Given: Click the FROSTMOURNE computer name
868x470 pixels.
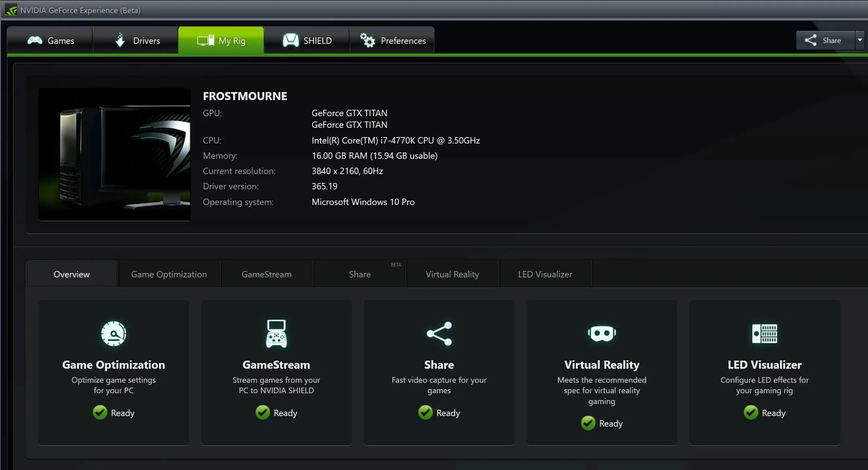Looking at the screenshot, I should click(245, 96).
